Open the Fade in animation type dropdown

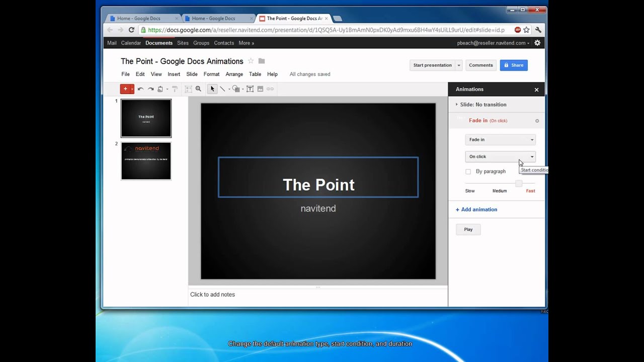(500, 140)
